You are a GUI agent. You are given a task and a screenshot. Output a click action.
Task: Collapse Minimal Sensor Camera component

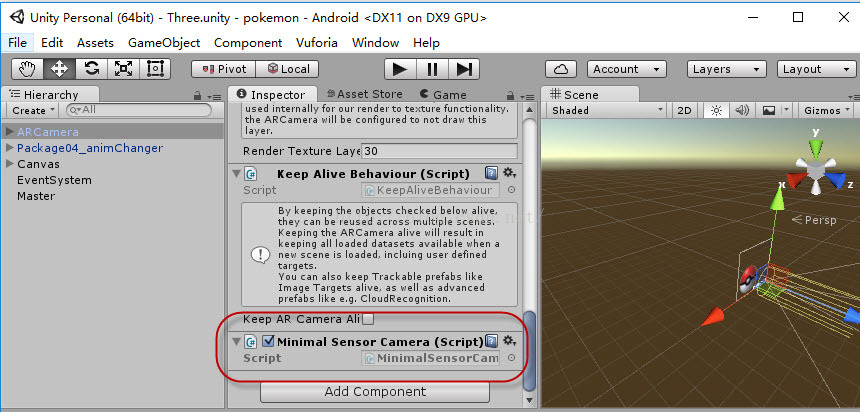click(x=236, y=342)
